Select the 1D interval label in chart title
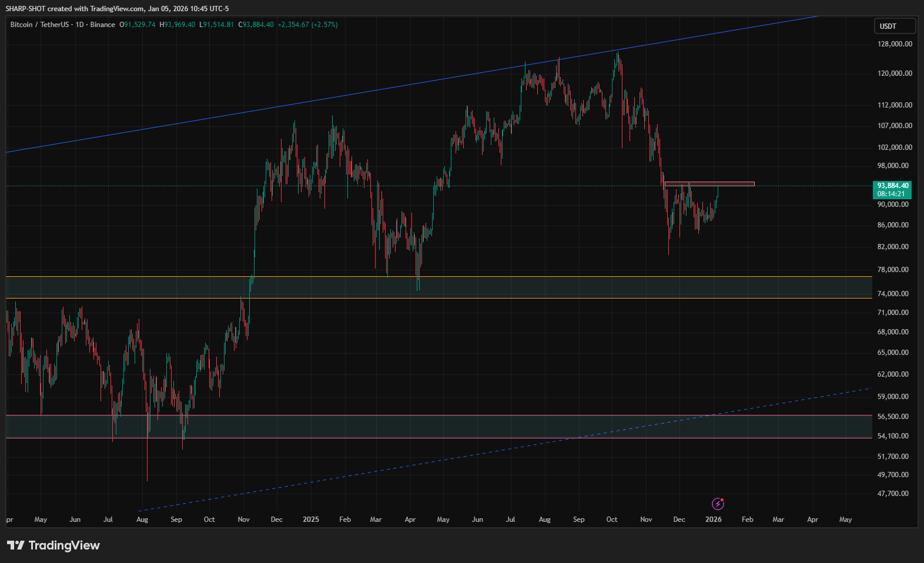Screen dimensions: 924x563 tap(79, 25)
